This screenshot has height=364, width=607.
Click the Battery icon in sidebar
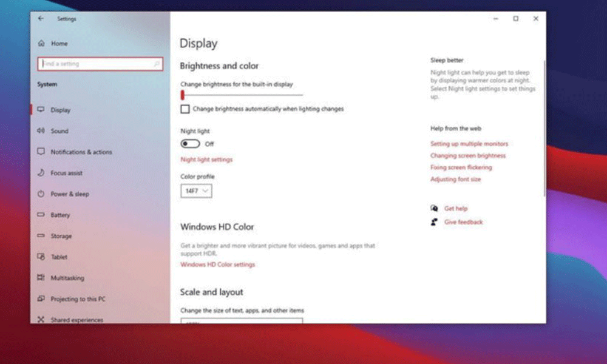click(41, 215)
